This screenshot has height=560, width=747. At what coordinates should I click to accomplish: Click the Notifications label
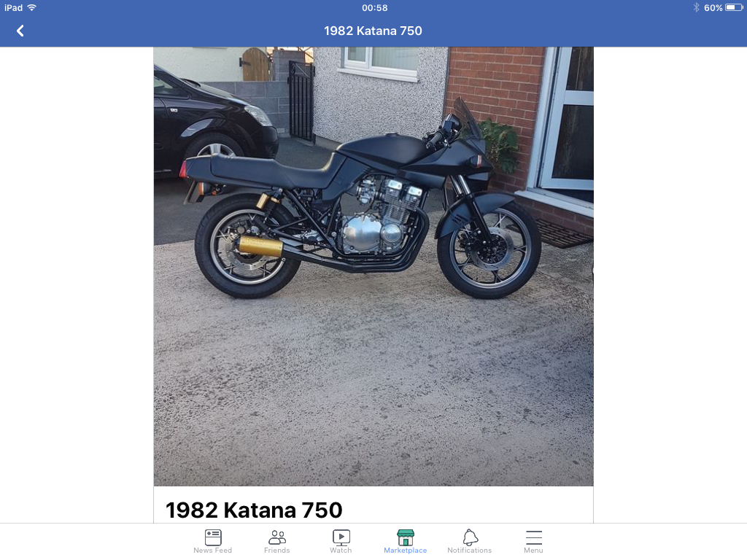pos(470,551)
